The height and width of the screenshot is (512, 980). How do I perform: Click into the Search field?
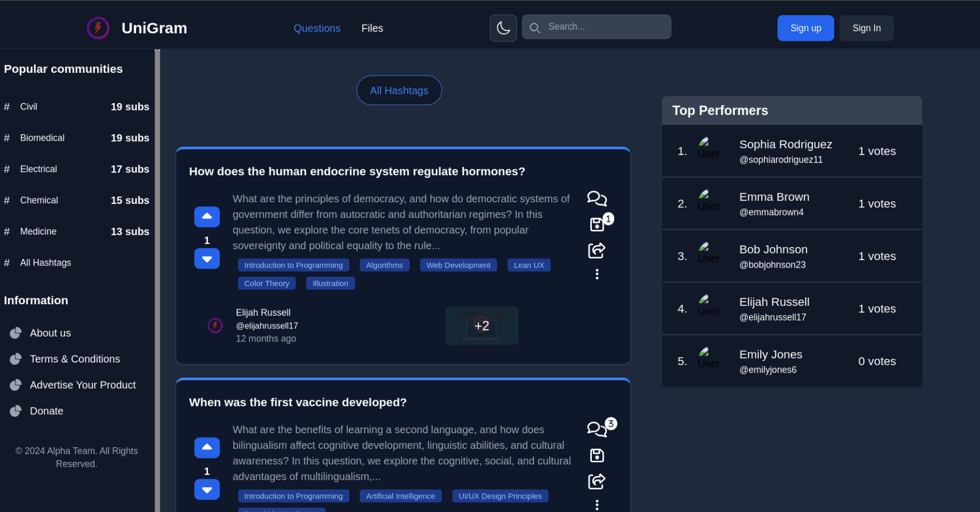pyautogui.click(x=606, y=27)
